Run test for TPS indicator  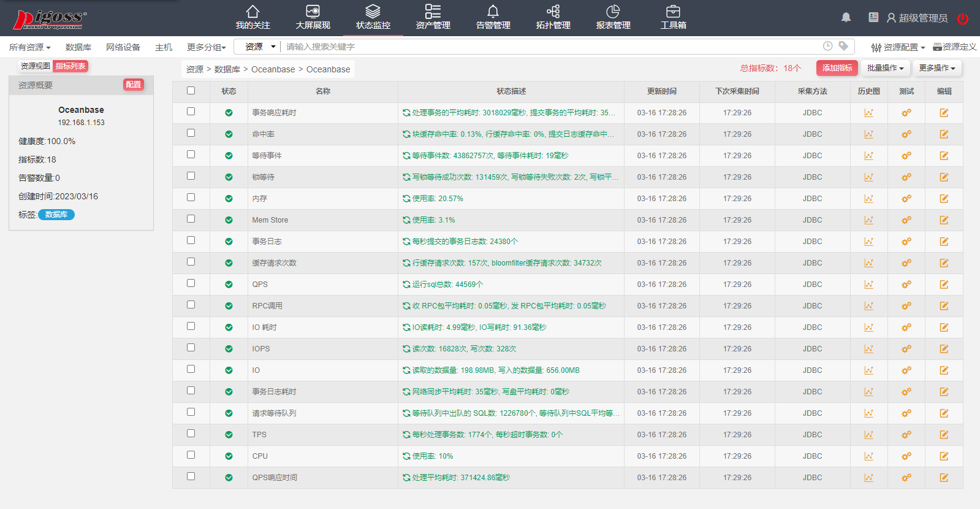[906, 435]
